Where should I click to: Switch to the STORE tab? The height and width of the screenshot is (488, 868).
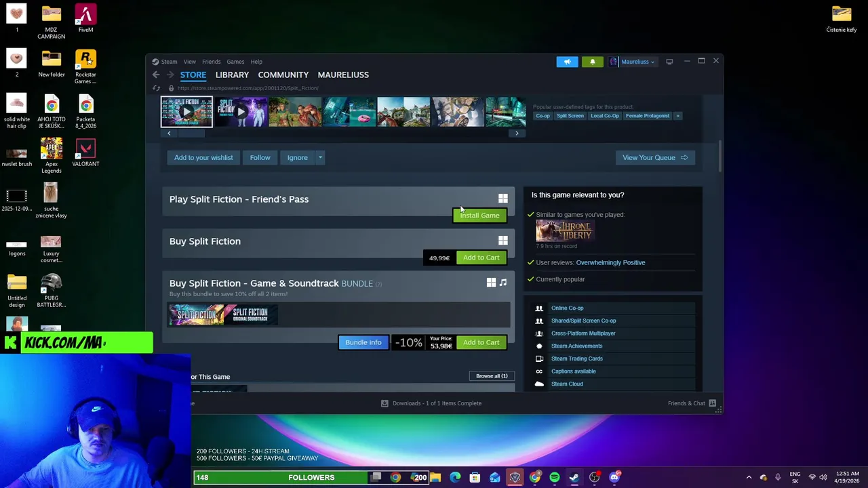[193, 75]
